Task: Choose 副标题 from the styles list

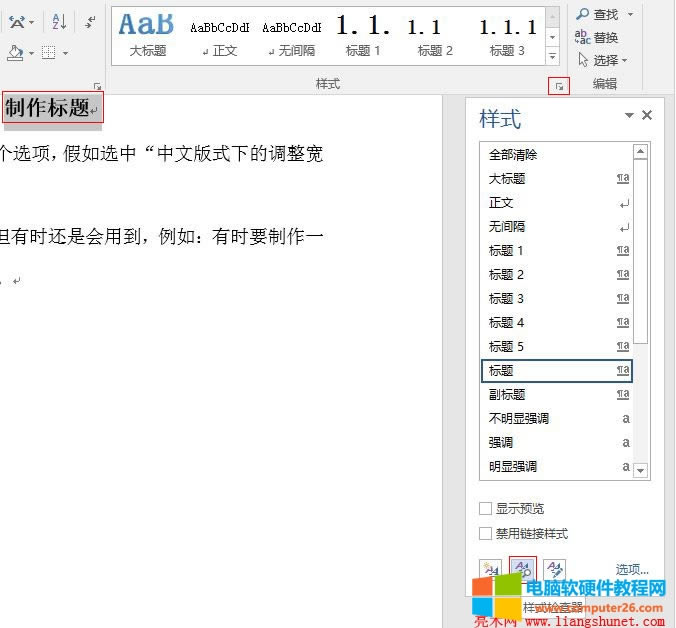Action: [x=506, y=395]
